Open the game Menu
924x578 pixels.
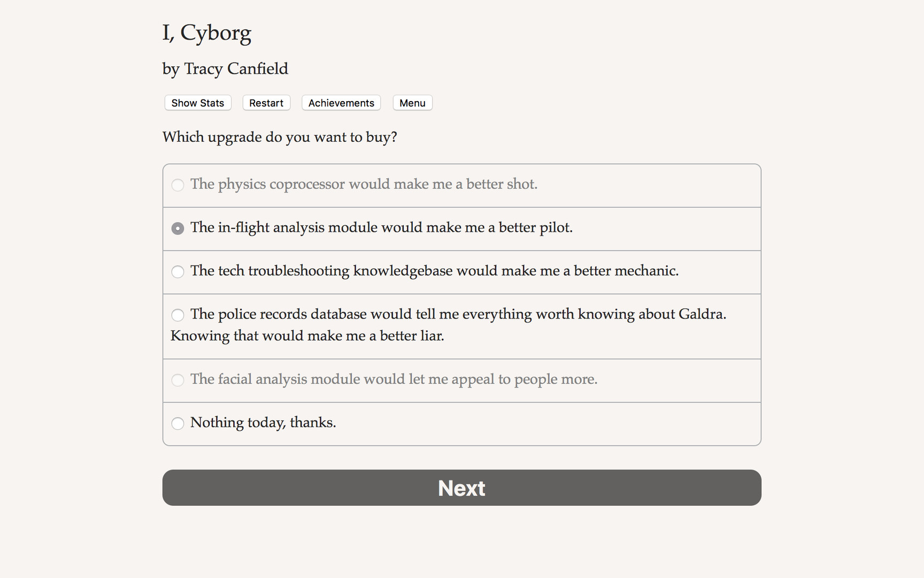coord(412,103)
